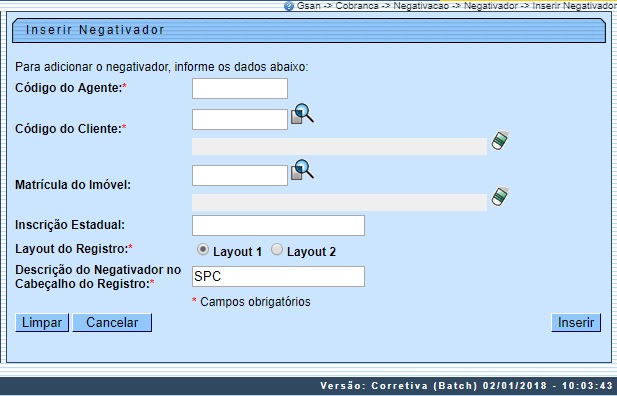617x396 pixels.
Task: Click the Inscrição Estadual label
Action: [70, 225]
